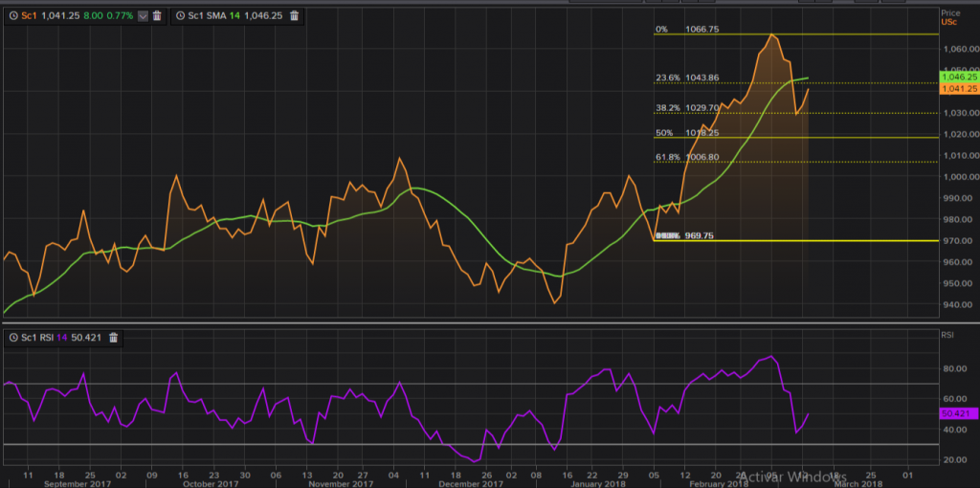Click the Sc1 SMA legend label

click(x=207, y=16)
